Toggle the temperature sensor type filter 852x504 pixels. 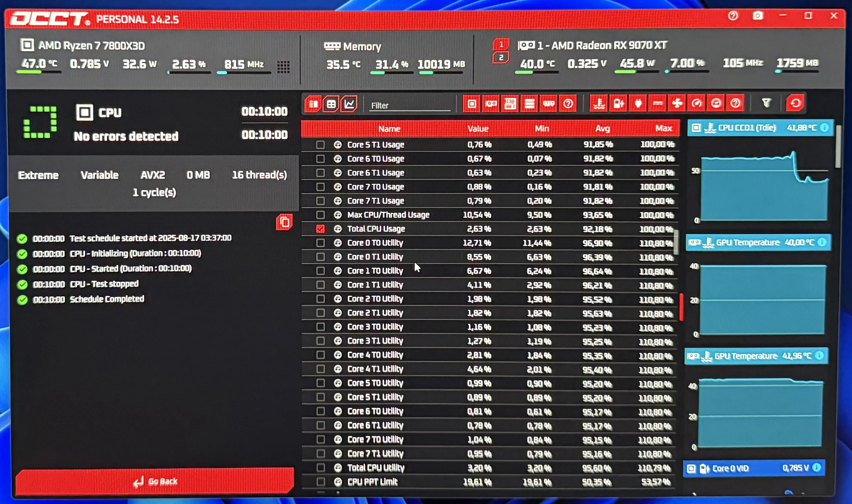point(599,104)
